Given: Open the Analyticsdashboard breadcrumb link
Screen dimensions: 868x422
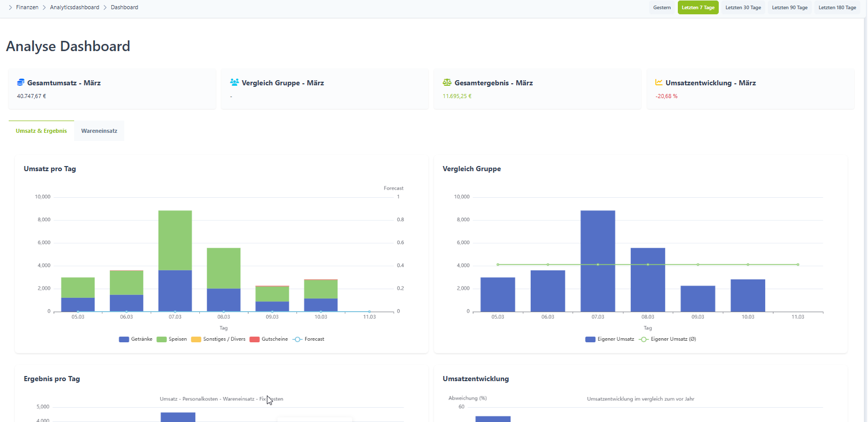Looking at the screenshot, I should pos(75,7).
